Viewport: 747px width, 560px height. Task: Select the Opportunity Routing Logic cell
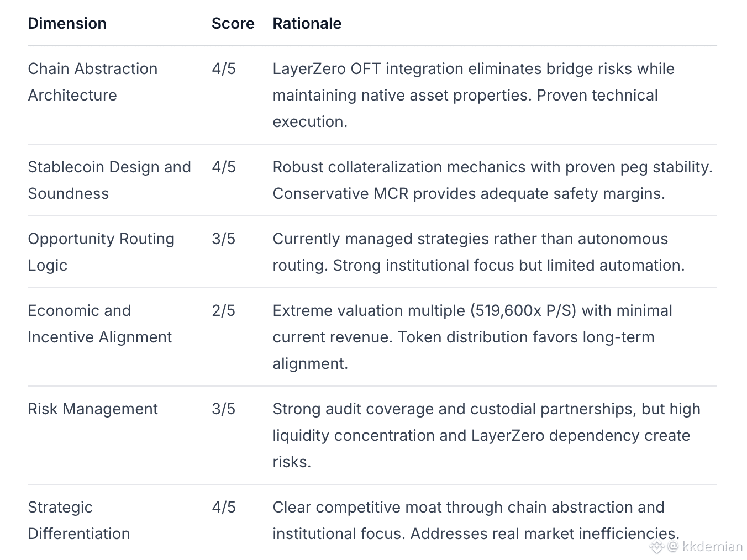pos(101,252)
